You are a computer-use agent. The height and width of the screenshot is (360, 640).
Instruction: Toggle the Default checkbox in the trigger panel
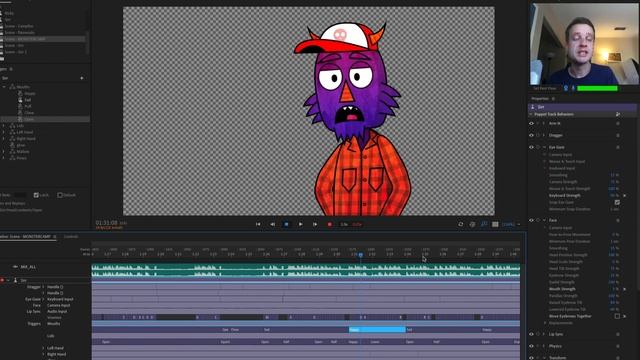(x=60, y=195)
